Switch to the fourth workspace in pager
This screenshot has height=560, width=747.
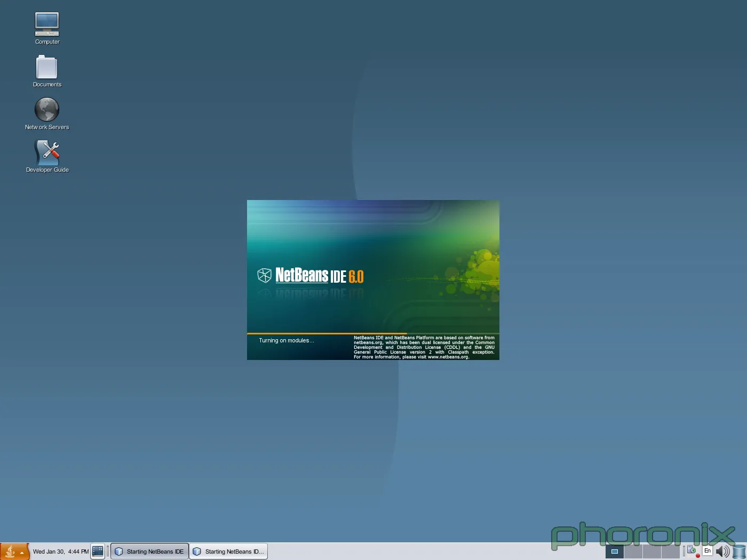(671, 551)
